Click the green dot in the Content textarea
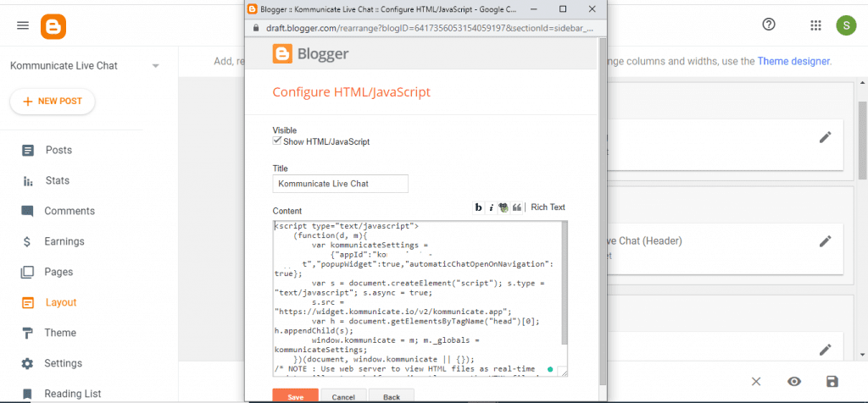The height and width of the screenshot is (403, 868). 550,369
